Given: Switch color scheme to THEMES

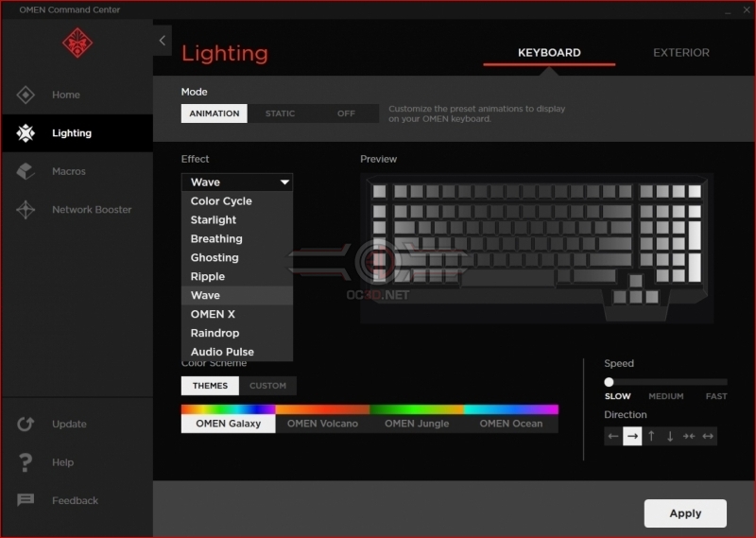Looking at the screenshot, I should pyautogui.click(x=210, y=386).
